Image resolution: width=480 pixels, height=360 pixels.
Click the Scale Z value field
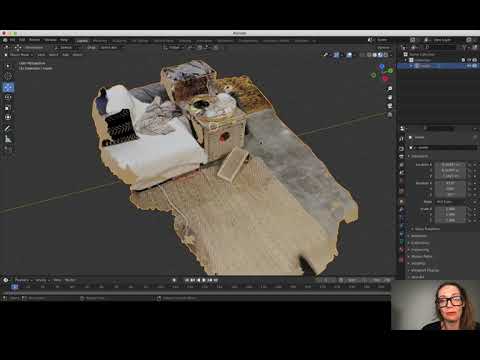[x=450, y=220]
